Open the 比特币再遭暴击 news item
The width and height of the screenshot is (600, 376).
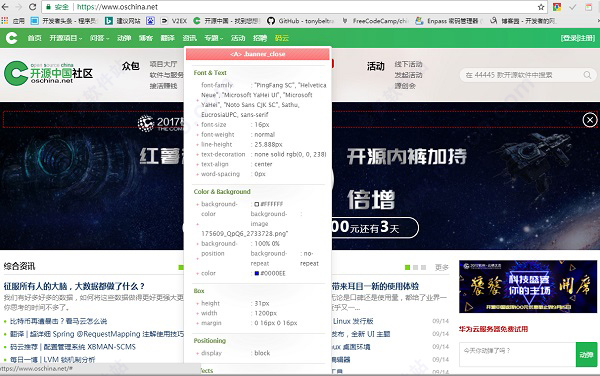pyautogui.click(x=58, y=321)
